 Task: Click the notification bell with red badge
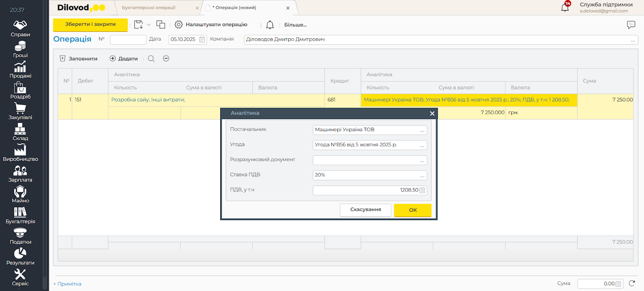565,7
